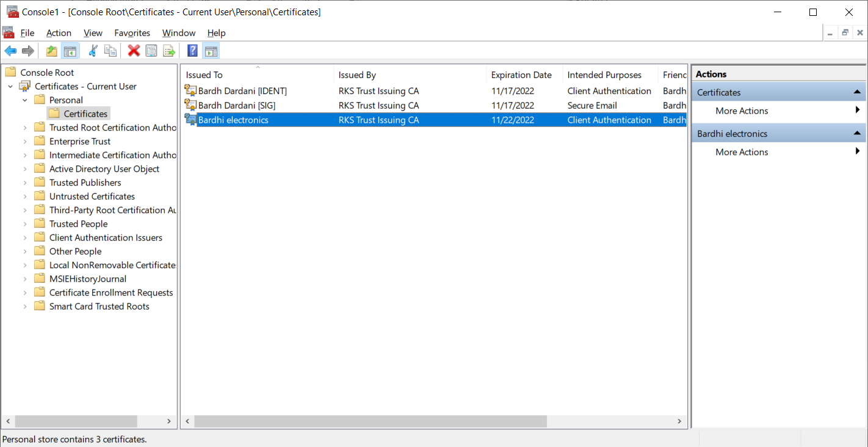
Task: Expand the Enterprise Trust node
Action: pos(25,142)
